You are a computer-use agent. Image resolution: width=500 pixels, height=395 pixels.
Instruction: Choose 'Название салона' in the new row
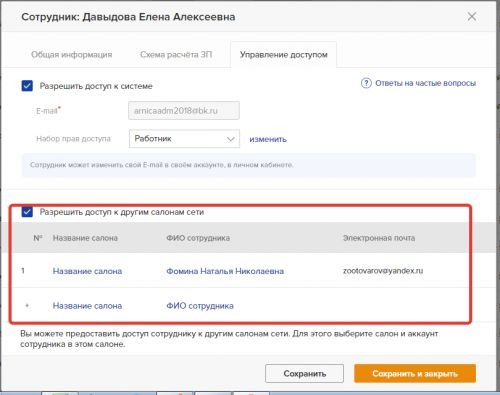(87, 306)
